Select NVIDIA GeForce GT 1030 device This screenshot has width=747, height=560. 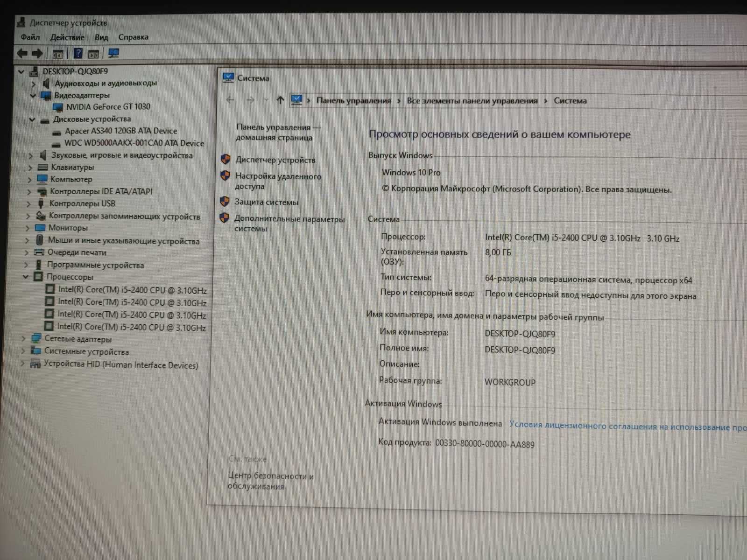click(x=108, y=106)
